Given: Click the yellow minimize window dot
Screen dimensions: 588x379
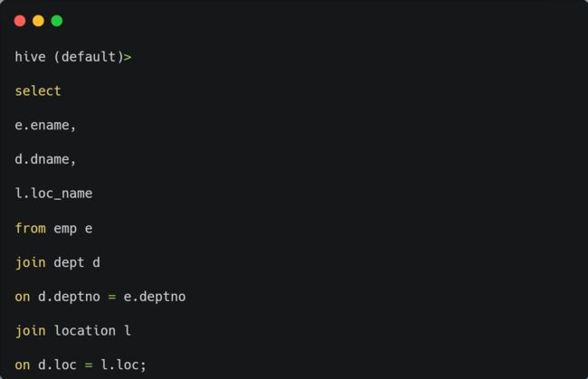Looking at the screenshot, I should 38,21.
